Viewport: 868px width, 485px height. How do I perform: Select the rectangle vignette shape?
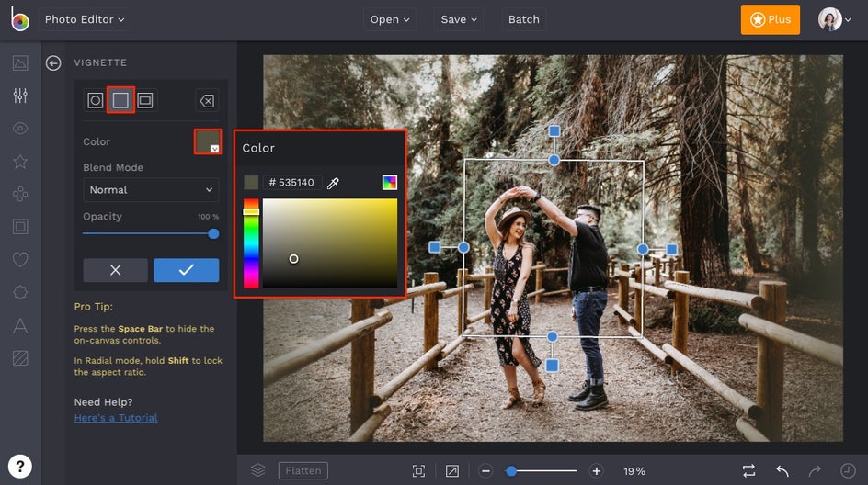[x=120, y=100]
